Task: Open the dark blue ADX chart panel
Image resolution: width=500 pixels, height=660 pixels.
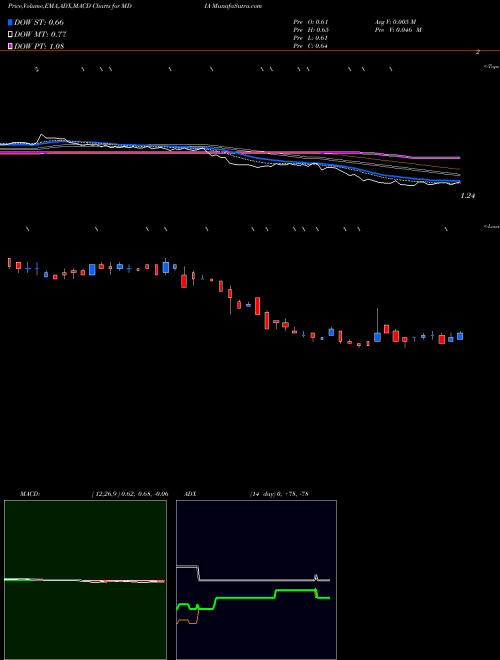Action: tap(256, 580)
